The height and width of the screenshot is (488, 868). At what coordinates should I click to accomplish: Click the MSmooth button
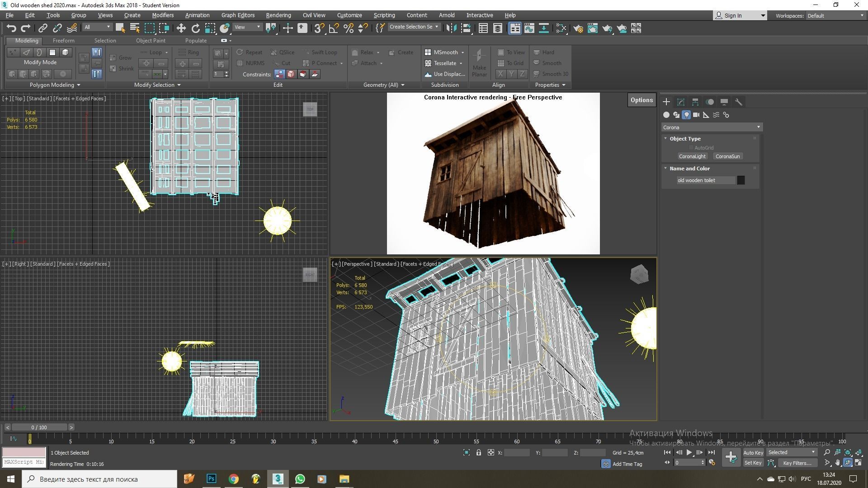tap(445, 52)
